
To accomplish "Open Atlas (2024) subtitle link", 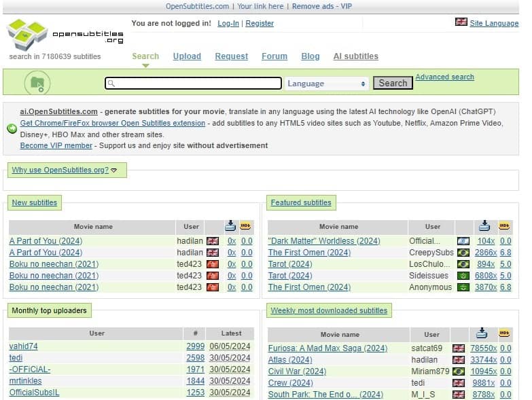I will pyautogui.click(x=290, y=360).
